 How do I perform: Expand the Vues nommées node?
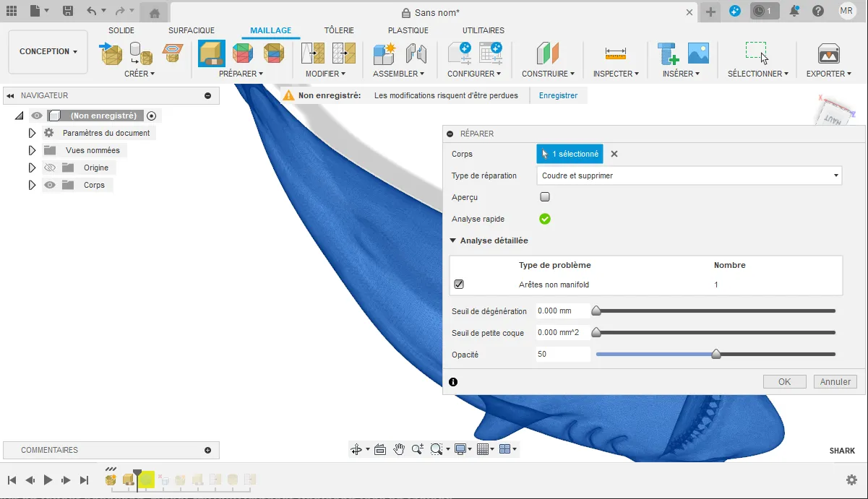(x=32, y=150)
